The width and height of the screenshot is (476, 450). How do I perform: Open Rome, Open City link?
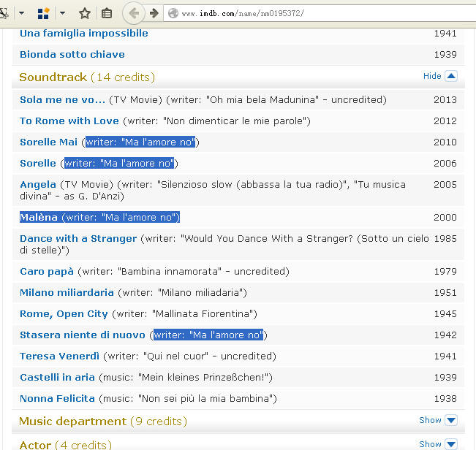64,314
